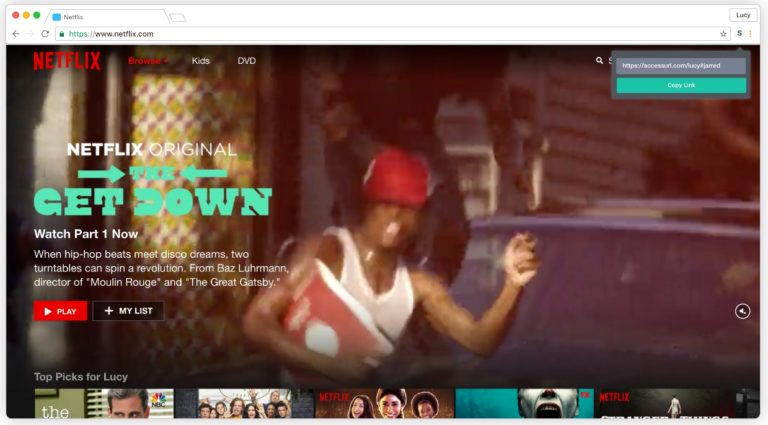
Task: Click the netflix.com address bar
Action: pyautogui.click(x=392, y=34)
